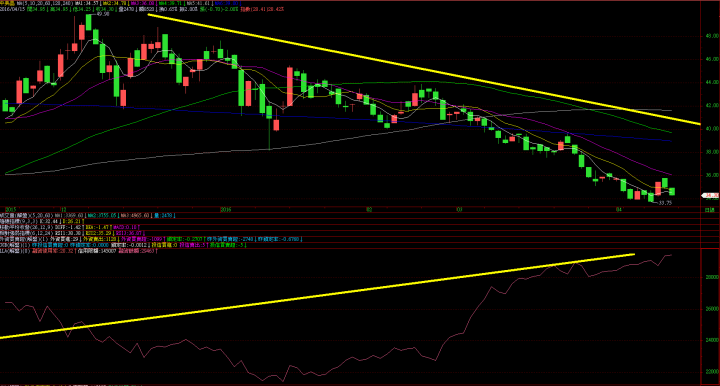Click the period label at time axis right end
Image resolution: width=720 pixels, height=386 pixels.
(710, 209)
